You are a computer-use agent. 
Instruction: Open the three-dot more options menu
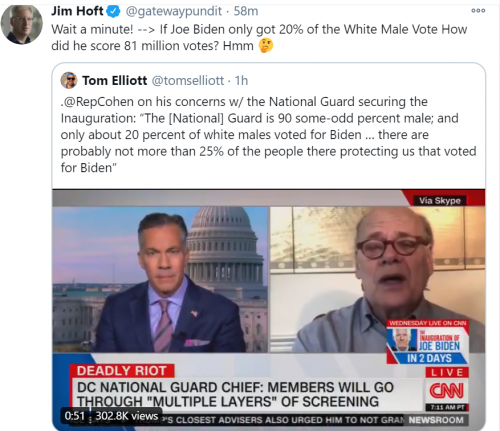point(478,11)
